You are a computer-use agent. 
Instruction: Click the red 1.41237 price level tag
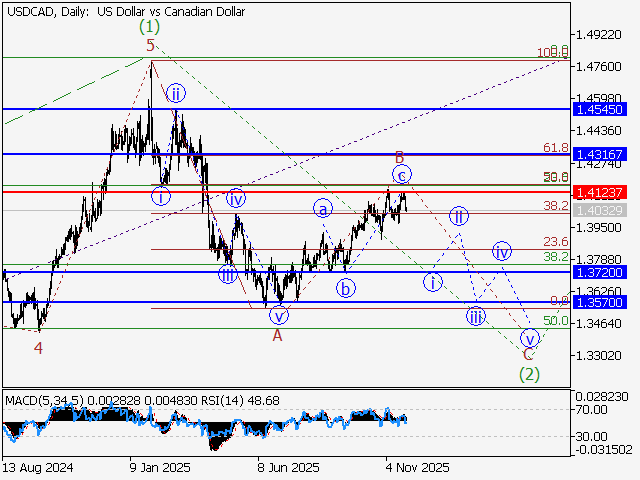599,192
